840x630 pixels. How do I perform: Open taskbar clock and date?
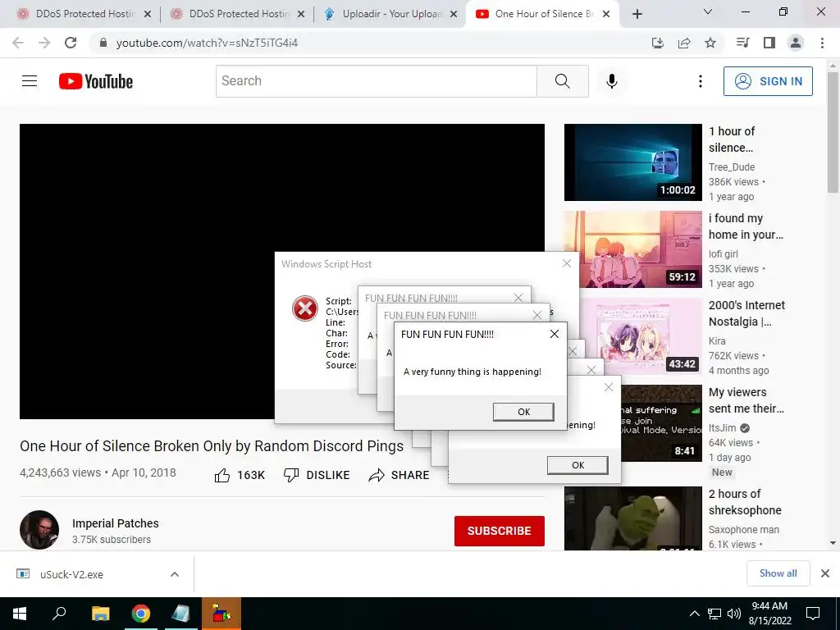(x=769, y=614)
